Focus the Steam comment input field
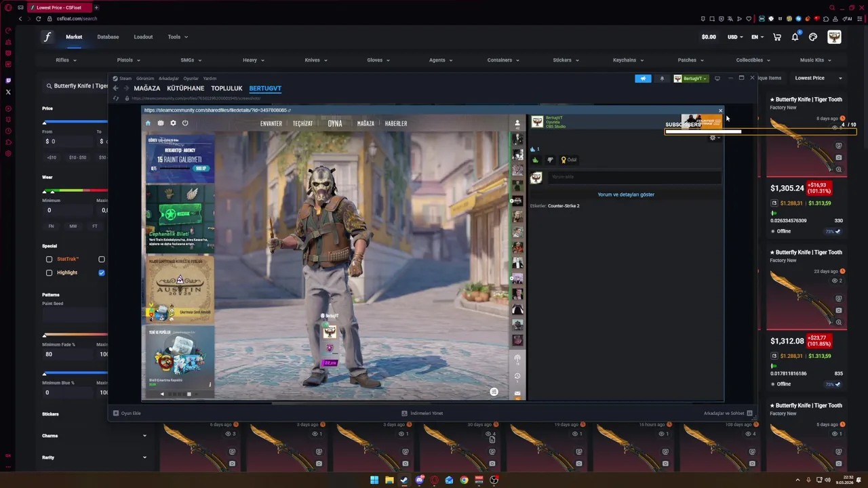The width and height of the screenshot is (868, 488). [634, 177]
